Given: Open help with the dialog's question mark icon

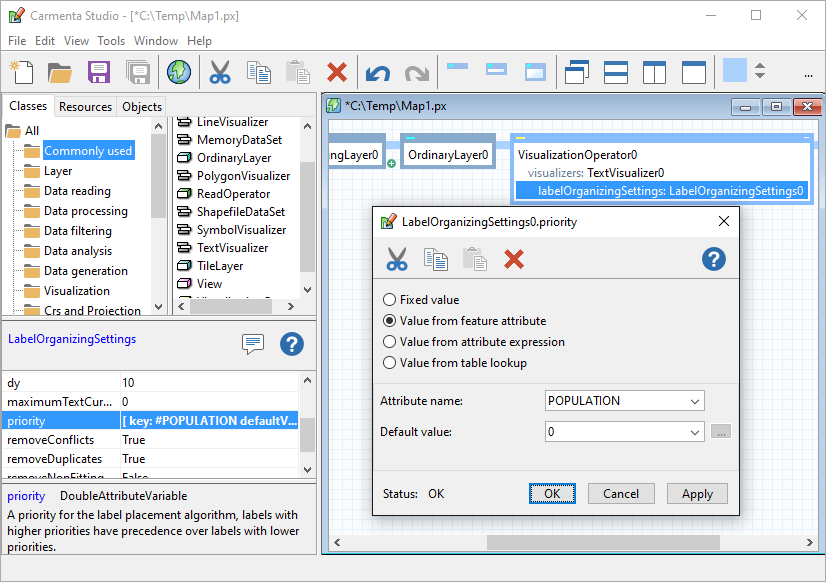Looking at the screenshot, I should pyautogui.click(x=713, y=259).
